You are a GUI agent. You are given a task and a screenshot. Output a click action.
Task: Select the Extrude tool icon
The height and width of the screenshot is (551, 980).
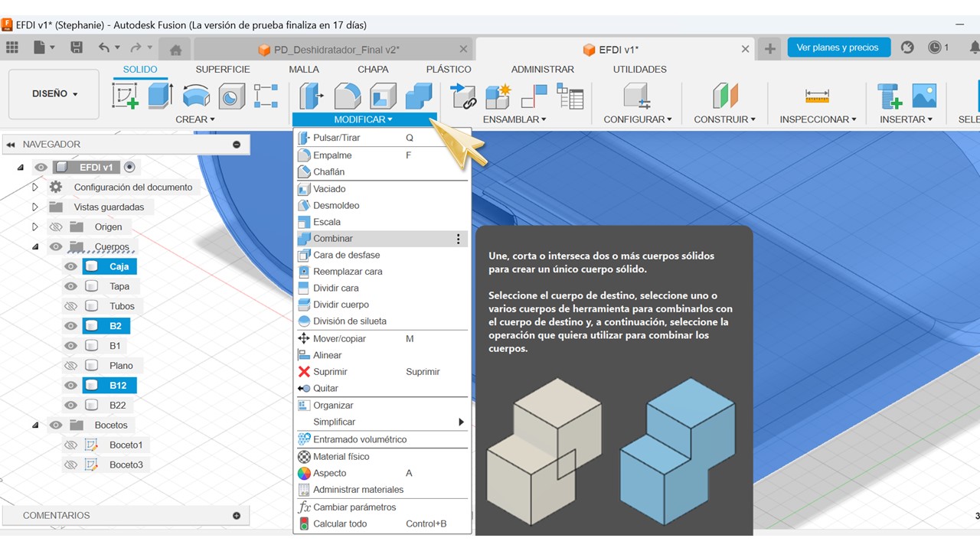click(x=160, y=96)
